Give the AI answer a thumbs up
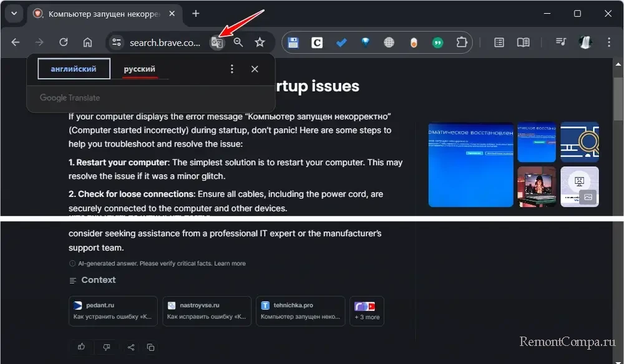624x364 pixels. pyautogui.click(x=82, y=347)
